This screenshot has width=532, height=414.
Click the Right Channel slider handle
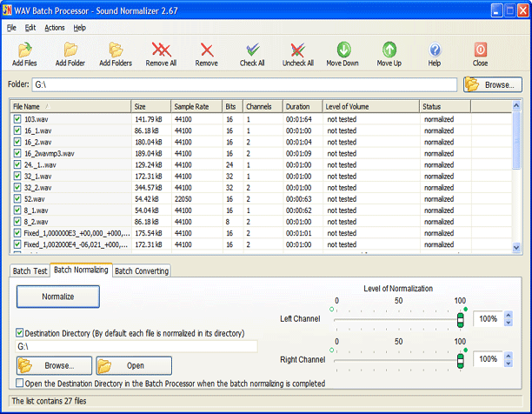461,360
